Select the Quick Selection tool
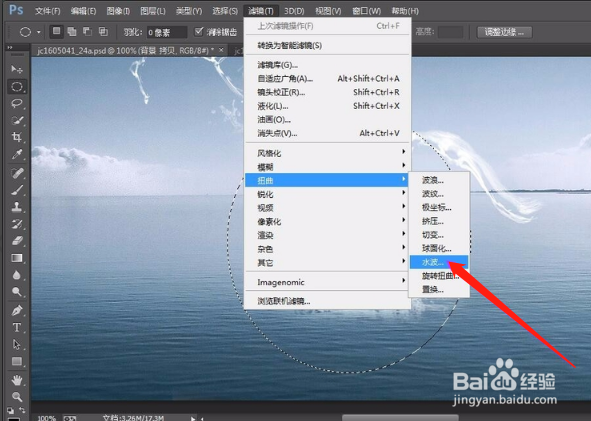This screenshot has width=591, height=421. point(17,121)
